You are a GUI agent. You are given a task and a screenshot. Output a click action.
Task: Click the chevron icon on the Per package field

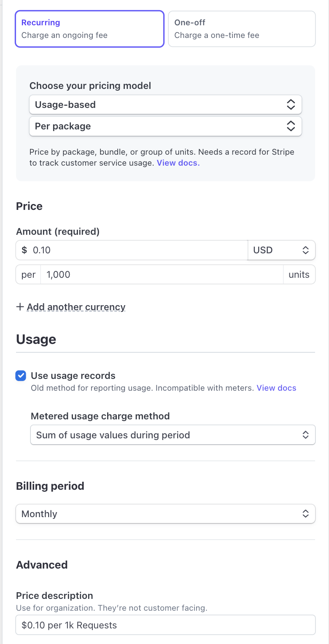click(x=291, y=126)
